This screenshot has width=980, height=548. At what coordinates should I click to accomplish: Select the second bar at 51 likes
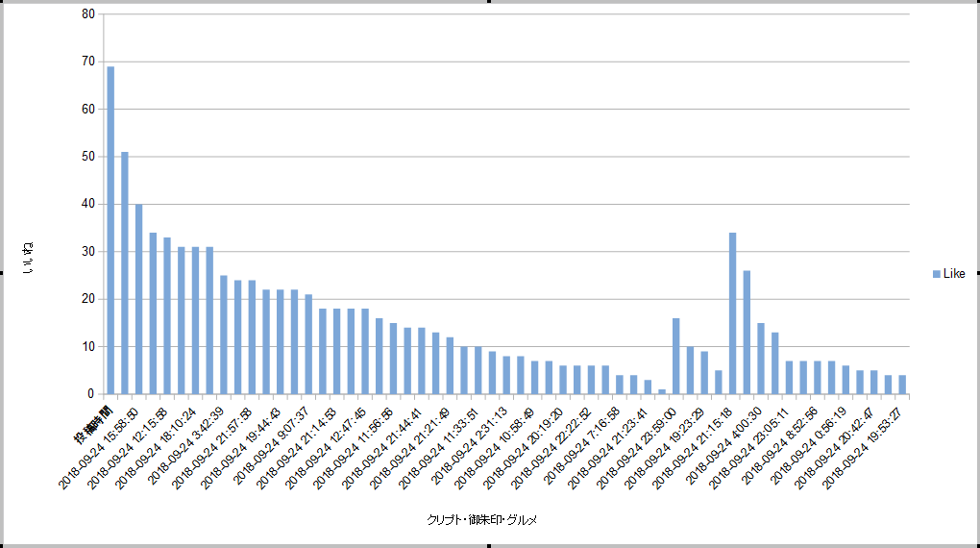click(x=125, y=272)
